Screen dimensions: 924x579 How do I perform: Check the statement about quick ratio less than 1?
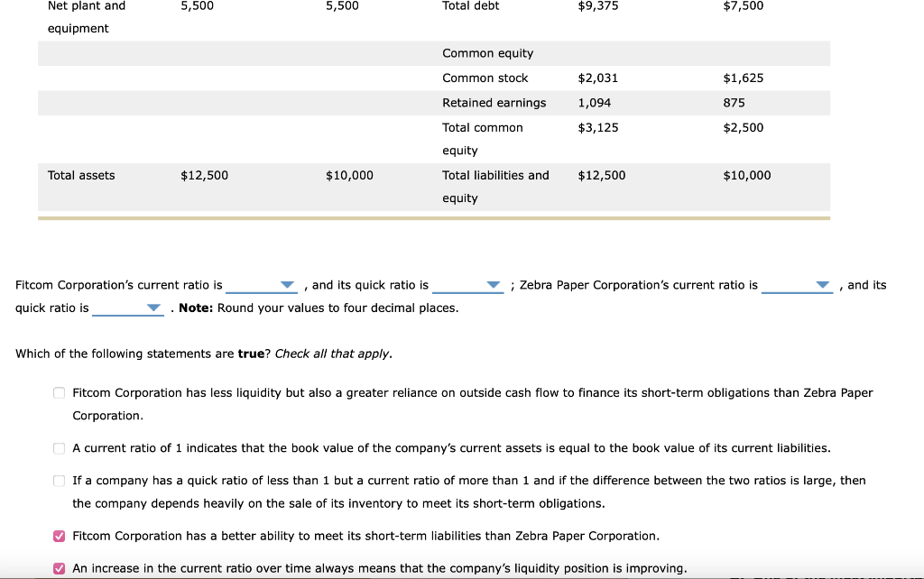pos(59,480)
